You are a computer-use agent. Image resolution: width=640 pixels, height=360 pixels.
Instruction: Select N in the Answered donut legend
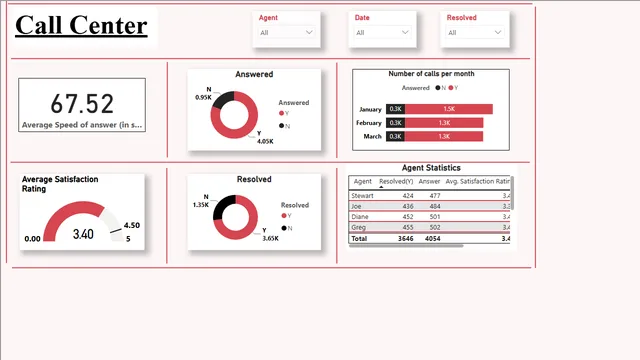[x=284, y=126]
